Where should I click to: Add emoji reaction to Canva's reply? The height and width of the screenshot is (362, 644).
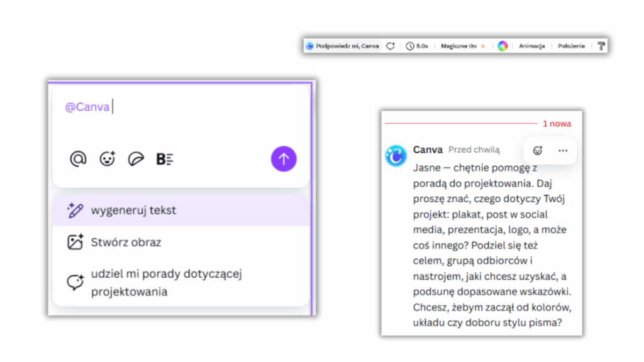click(x=537, y=151)
